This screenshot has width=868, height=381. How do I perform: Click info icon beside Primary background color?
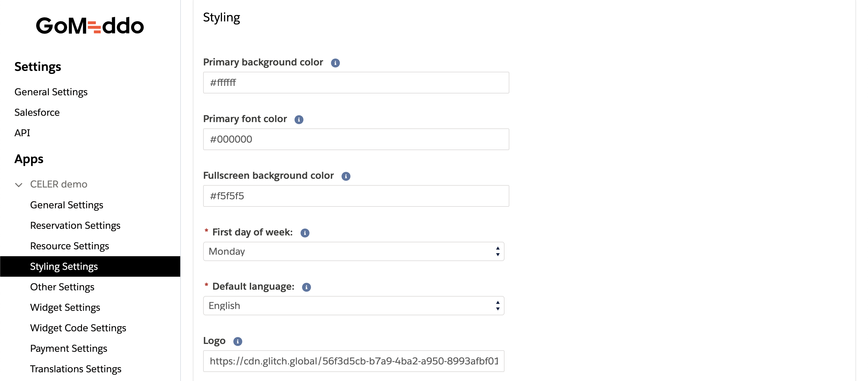[335, 63]
